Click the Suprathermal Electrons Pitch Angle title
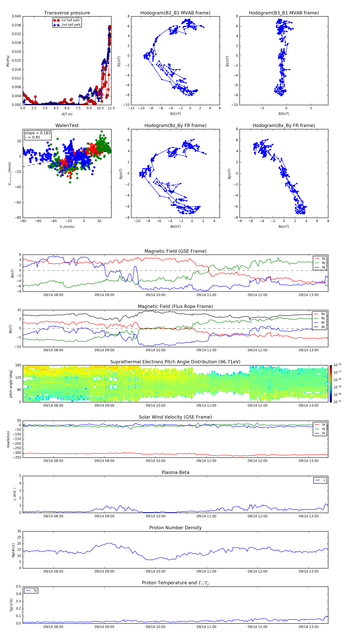Image resolution: width=351 pixels, height=644 pixels. 175,362
